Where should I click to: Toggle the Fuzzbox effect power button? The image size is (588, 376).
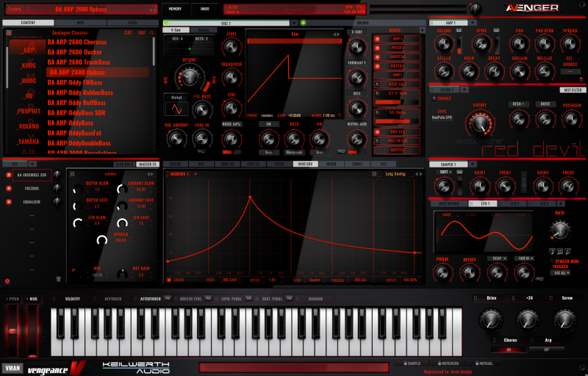pos(9,189)
